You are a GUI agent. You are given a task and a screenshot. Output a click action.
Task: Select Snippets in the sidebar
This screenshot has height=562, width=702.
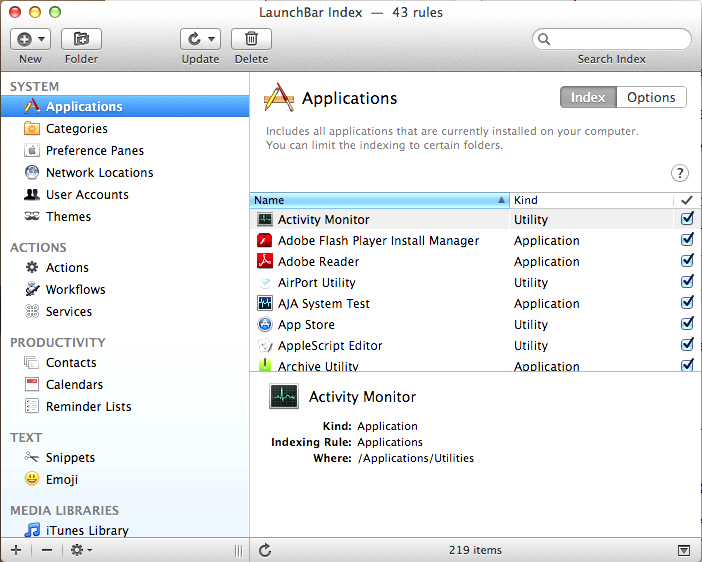125,457
